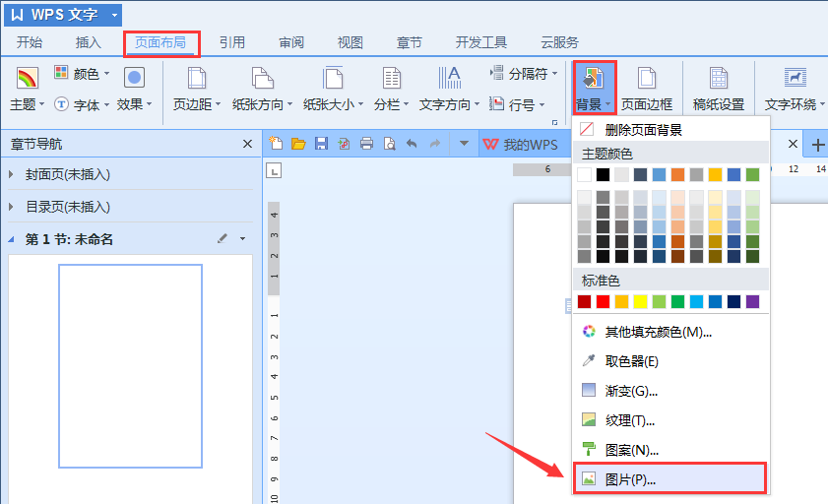Choose 其他填充颜色(M)... menu item
828x504 pixels.
(x=670, y=332)
